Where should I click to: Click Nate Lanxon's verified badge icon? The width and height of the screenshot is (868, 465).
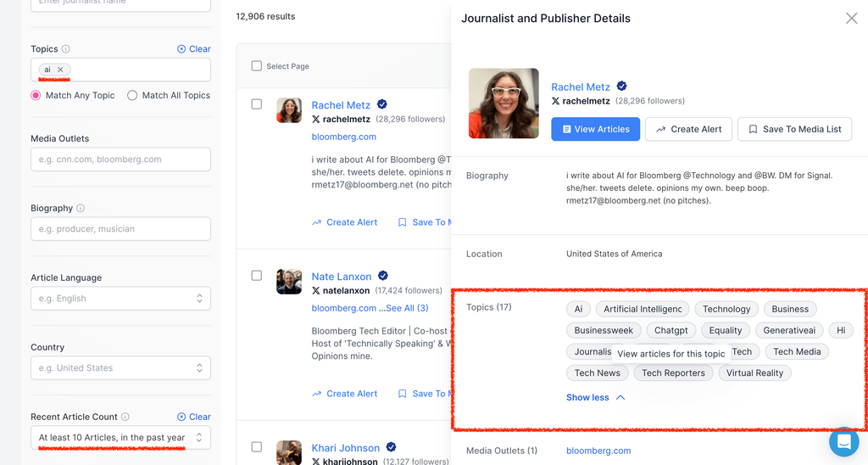coord(383,276)
